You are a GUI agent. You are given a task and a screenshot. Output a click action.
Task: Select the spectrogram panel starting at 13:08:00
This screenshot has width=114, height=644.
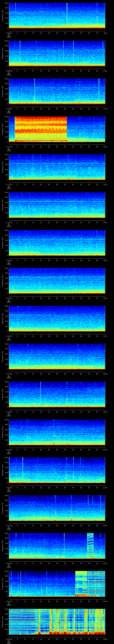point(57,16)
